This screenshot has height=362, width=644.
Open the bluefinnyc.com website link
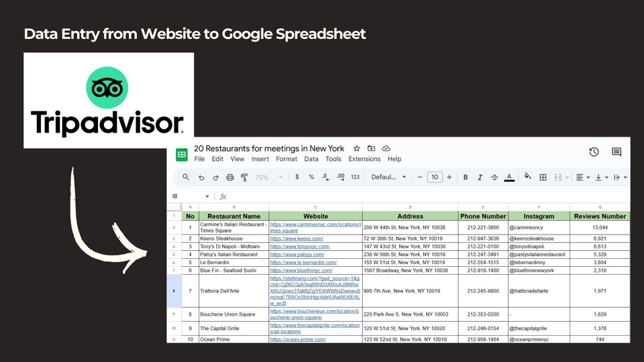[301, 270]
